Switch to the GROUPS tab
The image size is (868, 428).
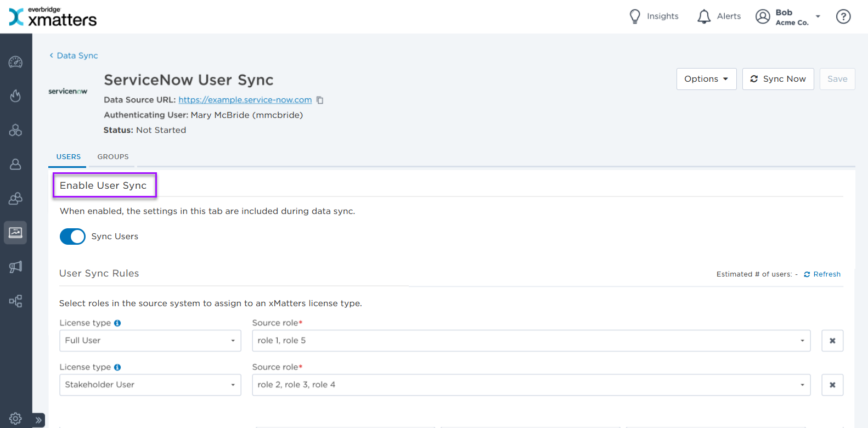tap(113, 157)
